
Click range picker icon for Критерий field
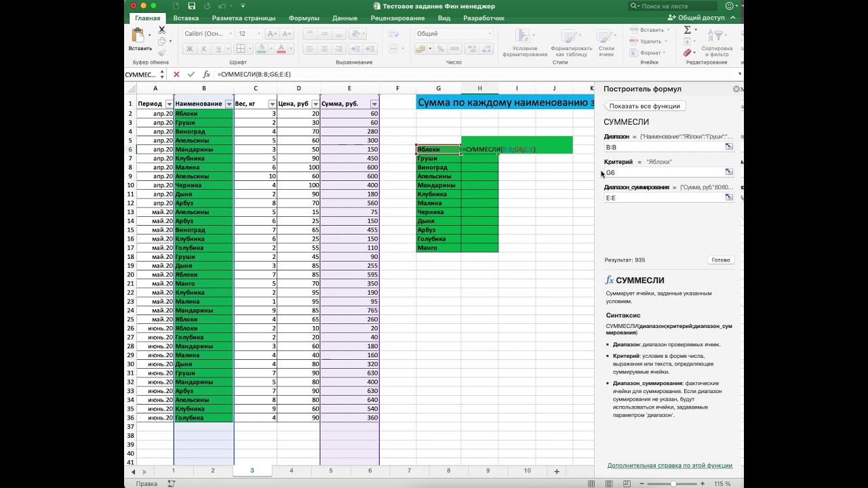click(729, 172)
